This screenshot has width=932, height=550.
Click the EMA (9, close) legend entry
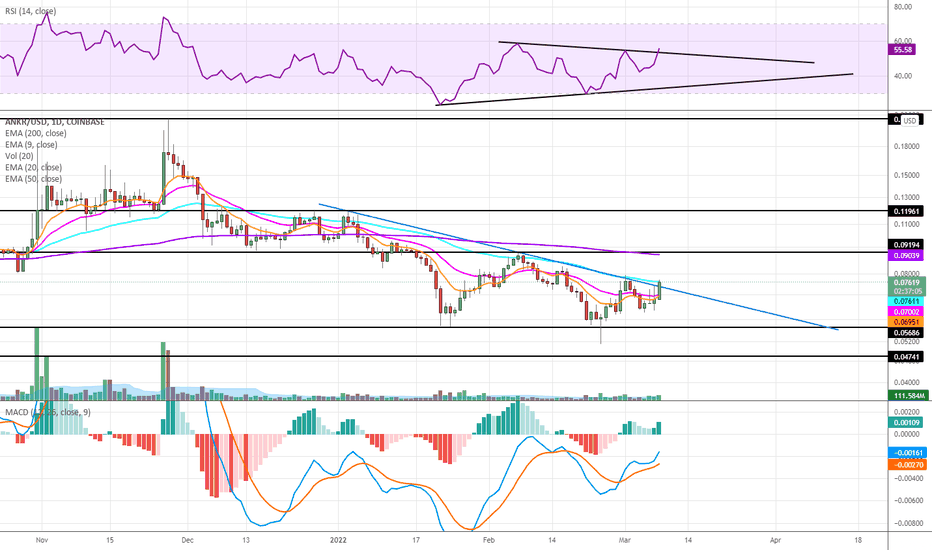[31, 144]
